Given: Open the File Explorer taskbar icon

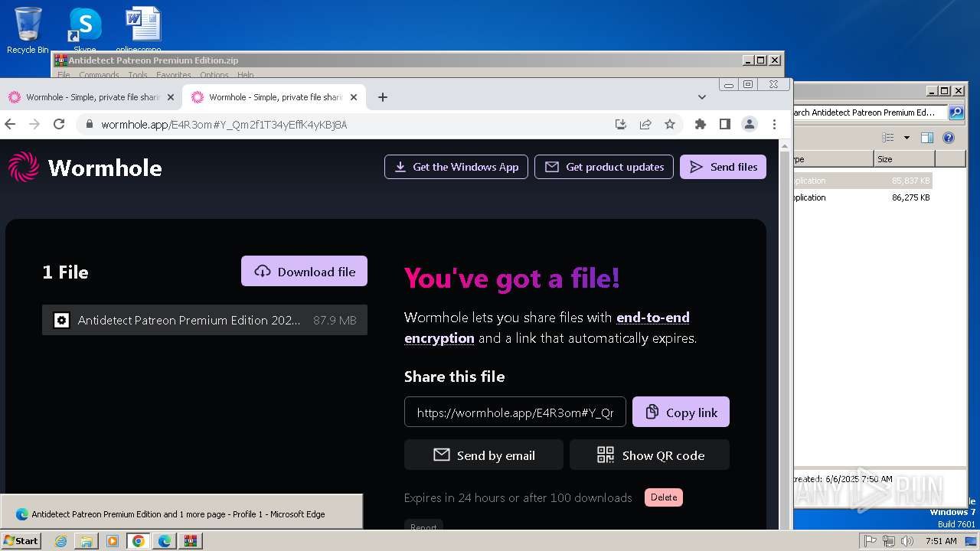Looking at the screenshot, I should [x=87, y=541].
